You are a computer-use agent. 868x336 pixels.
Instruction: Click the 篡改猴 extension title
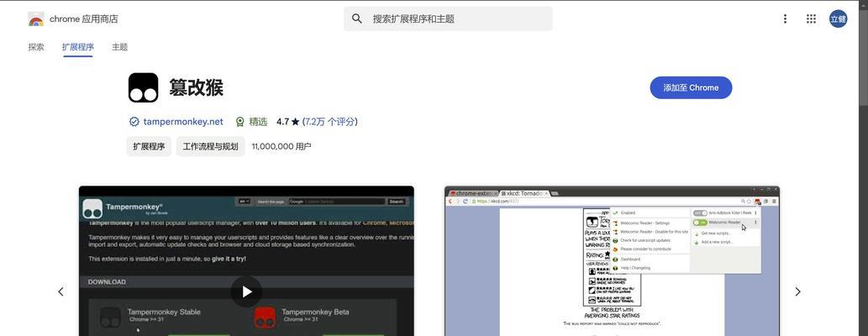(196, 87)
